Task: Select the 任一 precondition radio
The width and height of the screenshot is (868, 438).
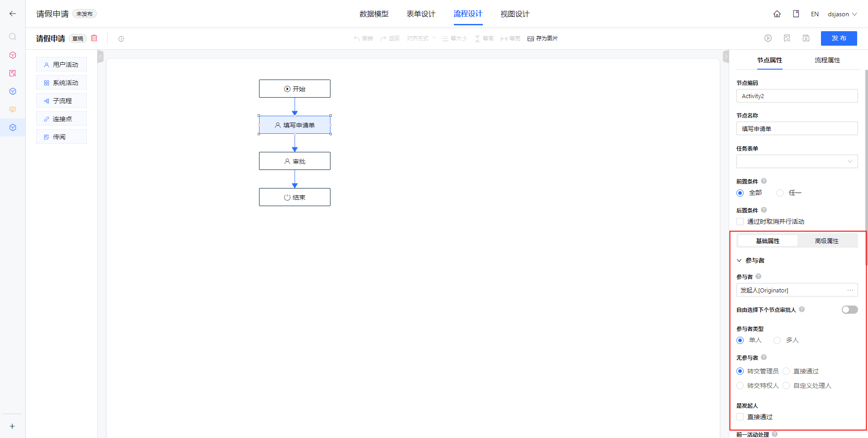Action: pyautogui.click(x=780, y=193)
